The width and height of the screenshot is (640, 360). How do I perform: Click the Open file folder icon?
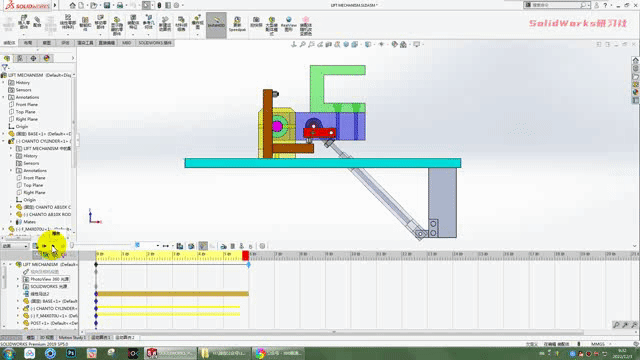93,5
